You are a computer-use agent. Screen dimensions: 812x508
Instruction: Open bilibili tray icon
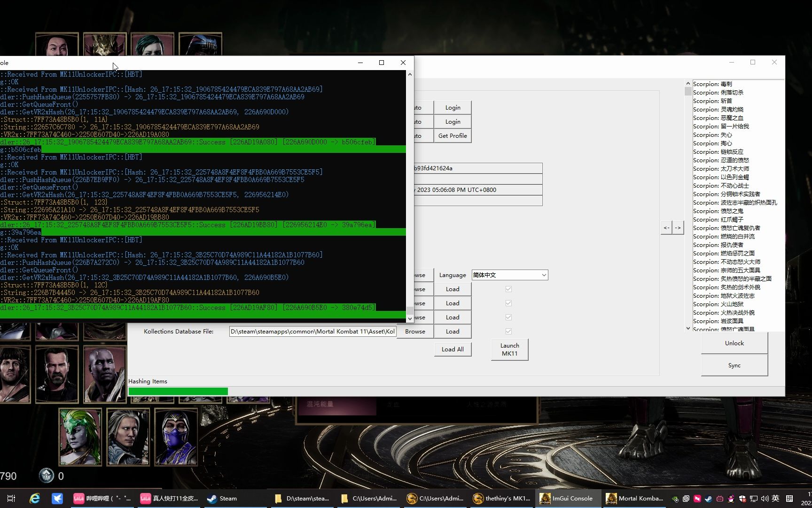pyautogui.click(x=719, y=499)
